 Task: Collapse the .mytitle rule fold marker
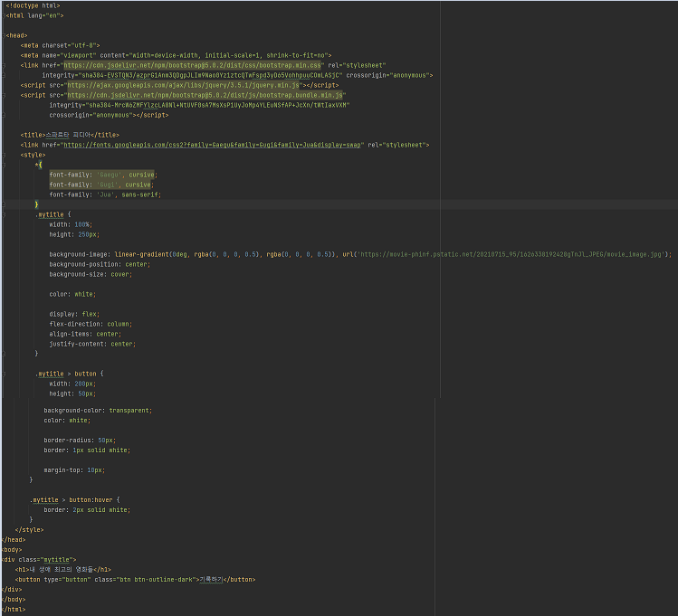pyautogui.click(x=4, y=214)
